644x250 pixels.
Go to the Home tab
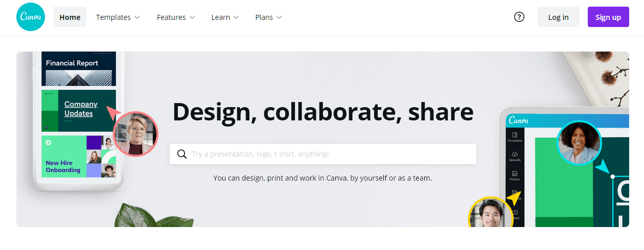[x=70, y=17]
